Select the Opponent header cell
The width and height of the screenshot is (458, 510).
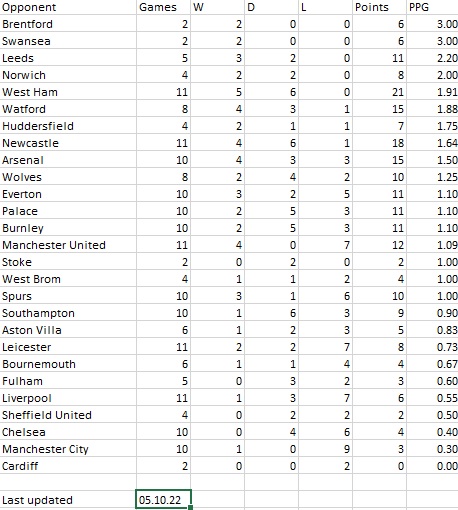[68, 7]
